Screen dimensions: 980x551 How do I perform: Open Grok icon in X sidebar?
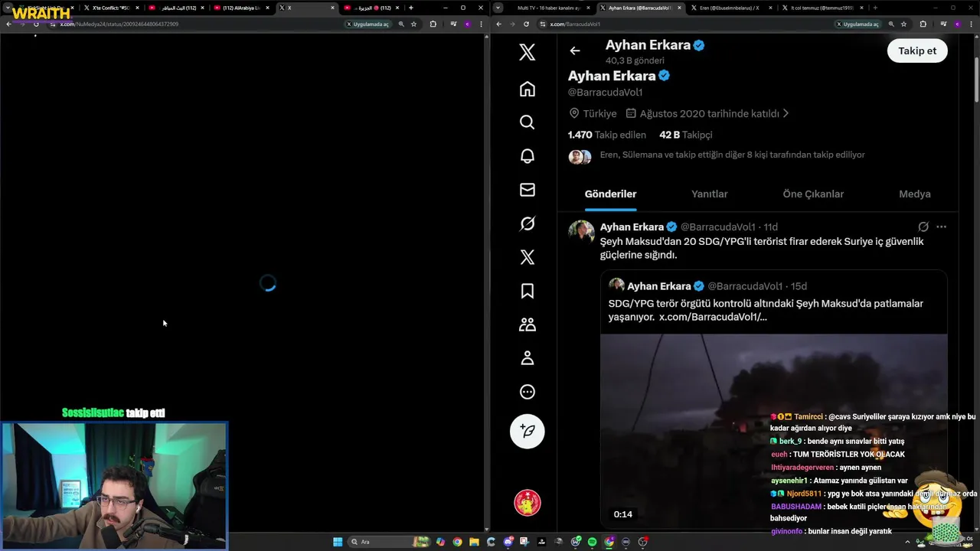(x=527, y=223)
